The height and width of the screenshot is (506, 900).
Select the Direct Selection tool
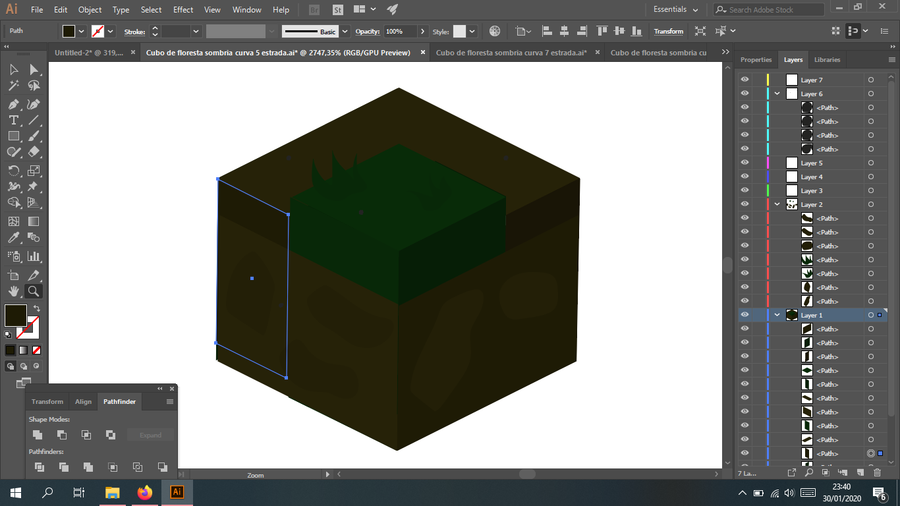coord(33,69)
